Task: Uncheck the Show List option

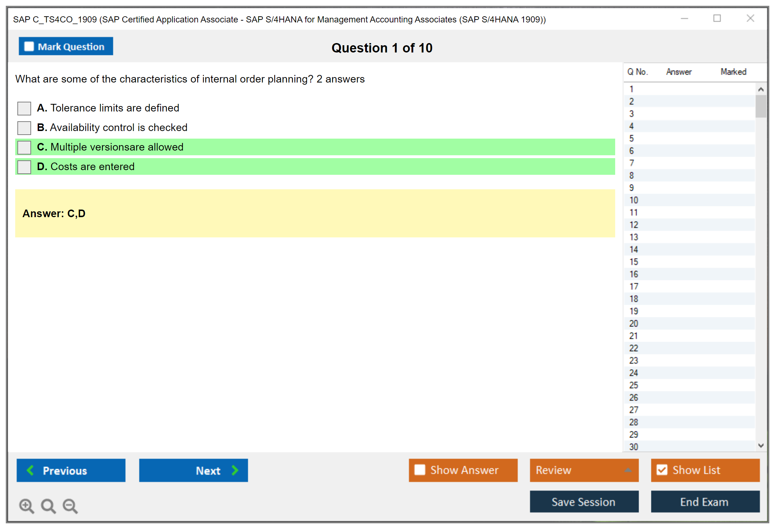Action: pyautogui.click(x=662, y=470)
